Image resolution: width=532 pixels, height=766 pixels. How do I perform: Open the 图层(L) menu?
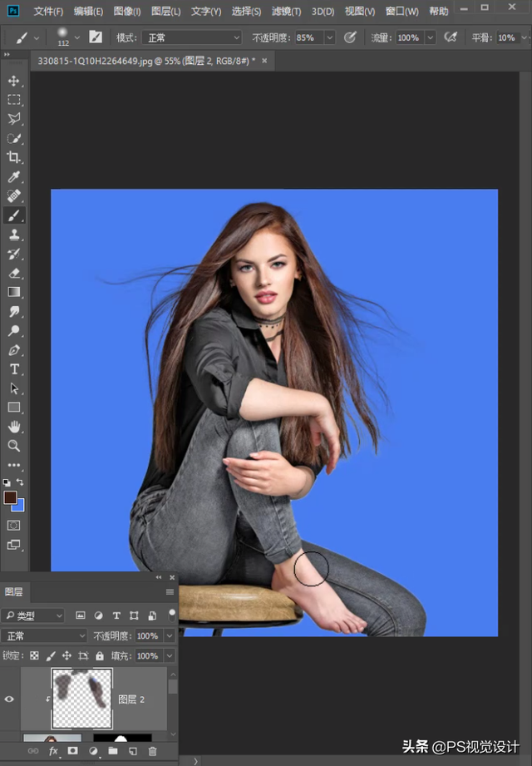coord(166,11)
